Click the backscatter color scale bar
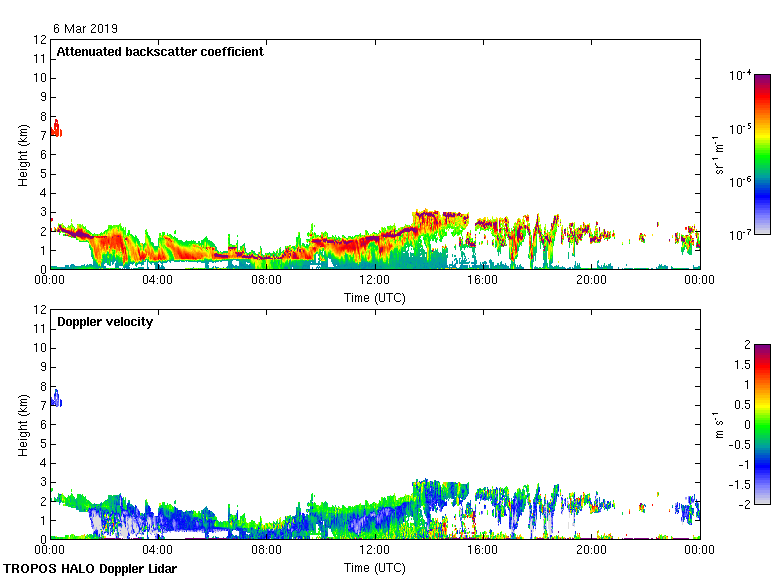780x580 pixels. 762,154
